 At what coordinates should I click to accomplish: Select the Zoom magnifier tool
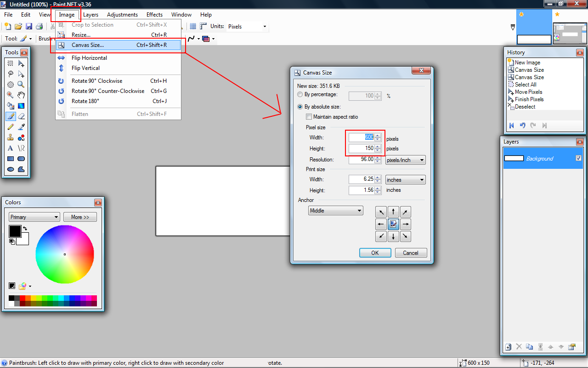click(21, 85)
